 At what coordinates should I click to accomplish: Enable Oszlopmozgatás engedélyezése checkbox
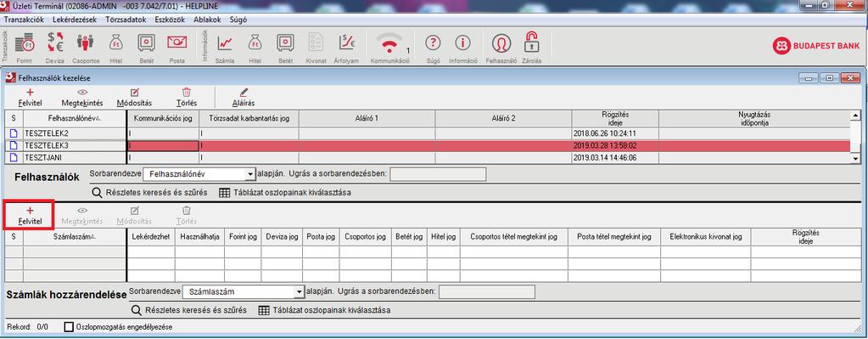70,327
